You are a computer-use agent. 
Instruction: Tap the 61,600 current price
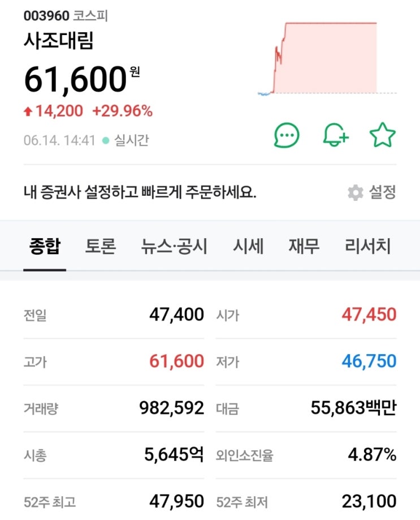coord(76,79)
